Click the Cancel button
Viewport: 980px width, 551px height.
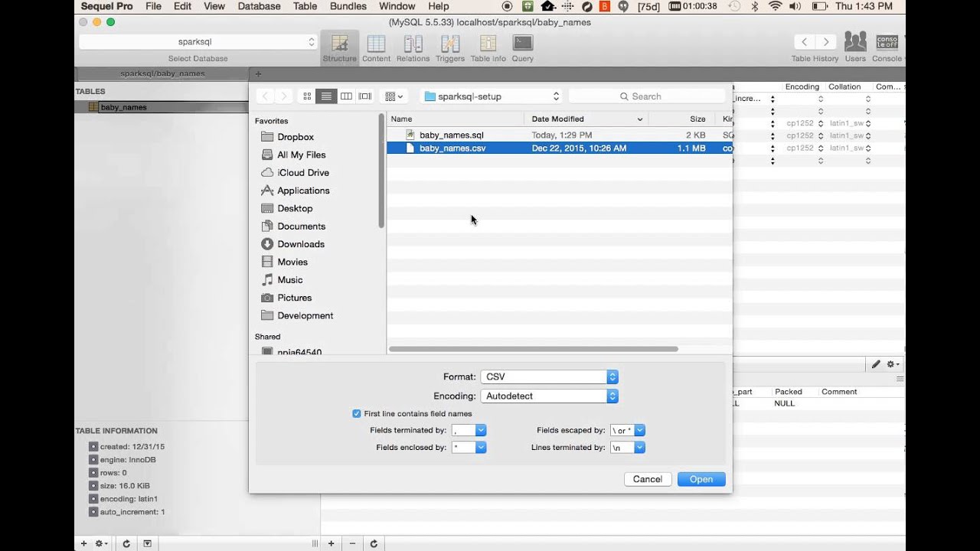647,480
